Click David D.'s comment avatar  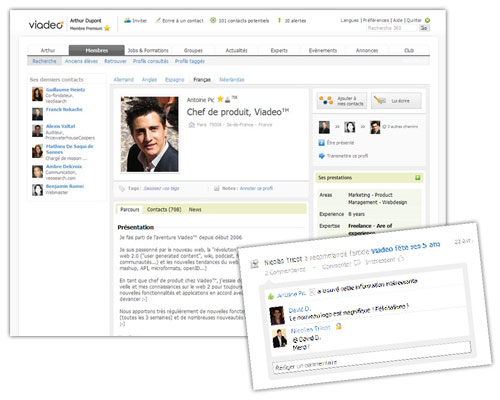click(277, 315)
